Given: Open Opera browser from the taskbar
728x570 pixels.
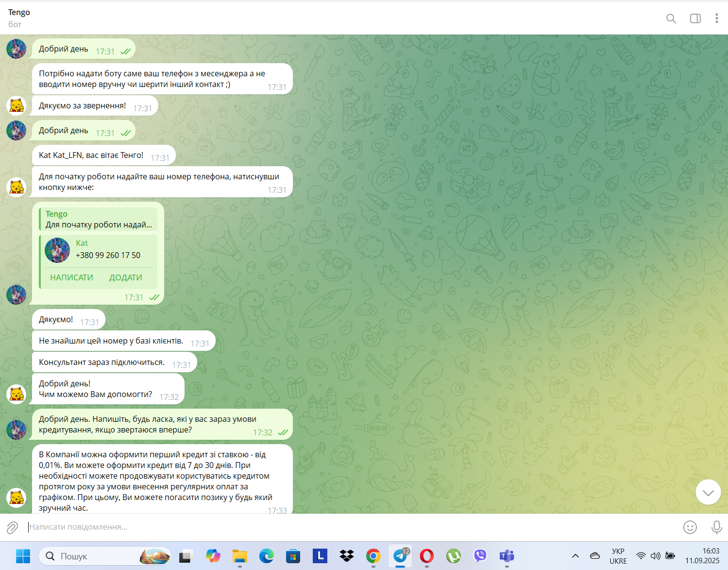Looking at the screenshot, I should tap(426, 556).
